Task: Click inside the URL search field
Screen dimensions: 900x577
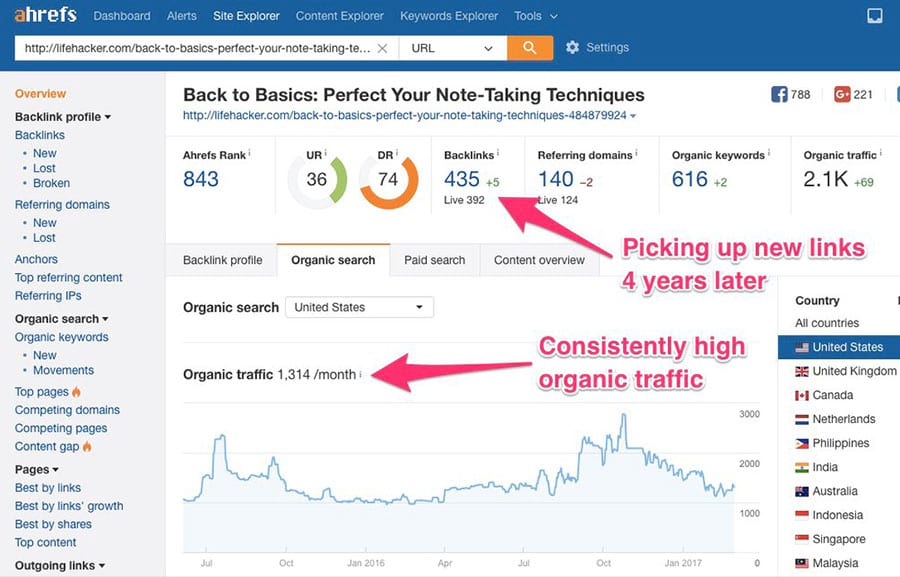Action: tap(197, 48)
